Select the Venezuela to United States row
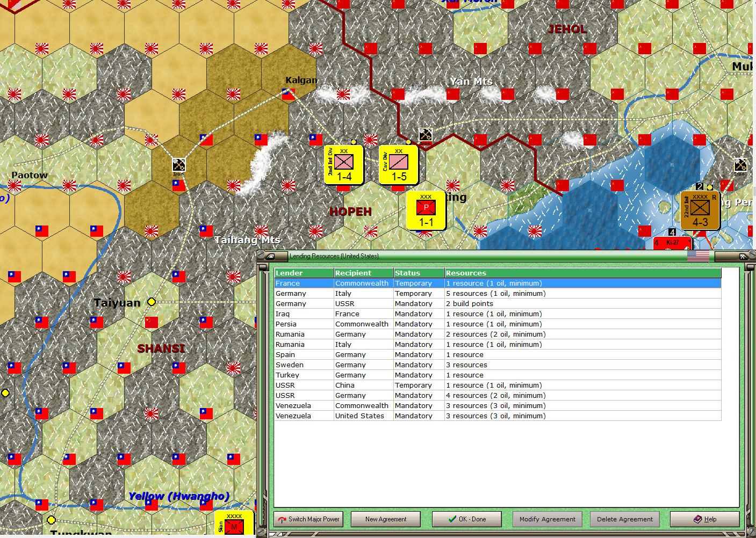This screenshot has width=756, height=538. tap(498, 416)
